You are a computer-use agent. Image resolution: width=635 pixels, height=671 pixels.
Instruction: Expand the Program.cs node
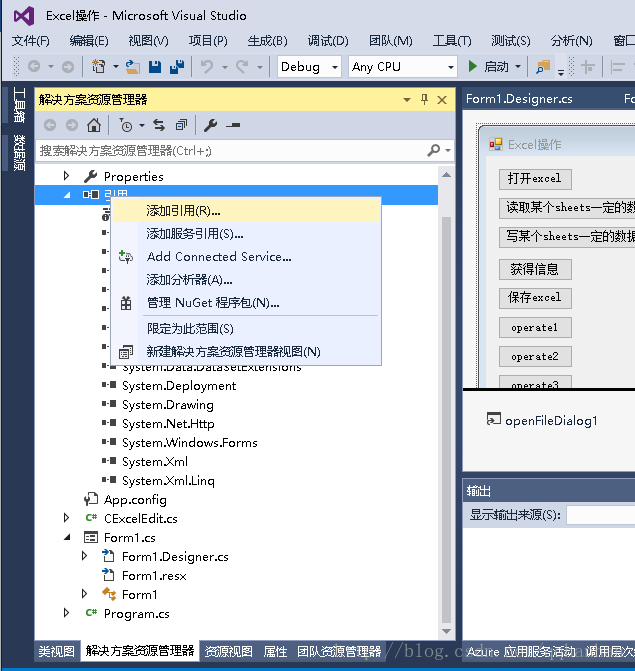66,613
